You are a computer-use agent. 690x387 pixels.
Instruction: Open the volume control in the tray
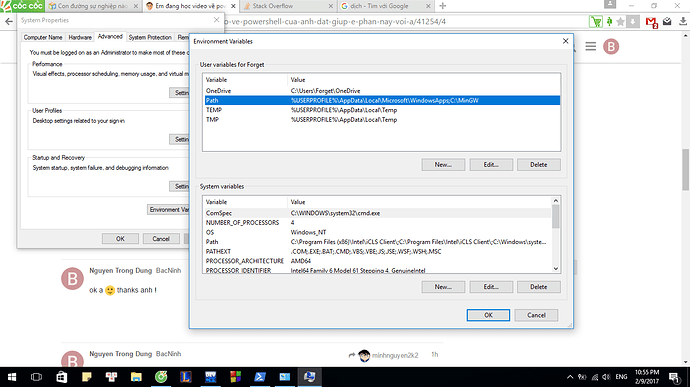tap(606, 377)
